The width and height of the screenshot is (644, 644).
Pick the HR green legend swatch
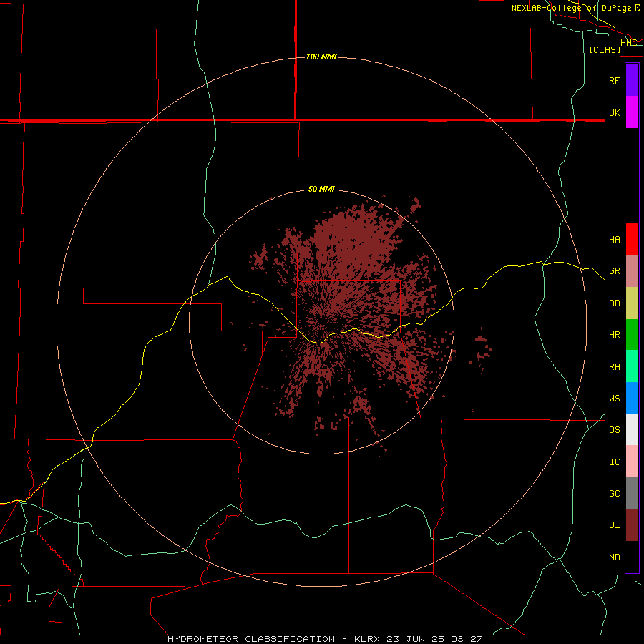632,335
